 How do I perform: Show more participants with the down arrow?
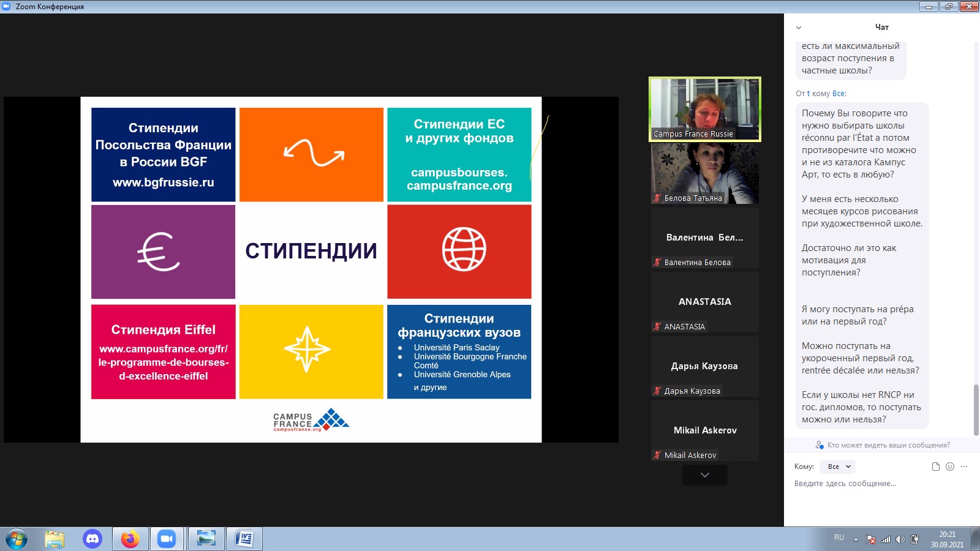pyautogui.click(x=705, y=475)
